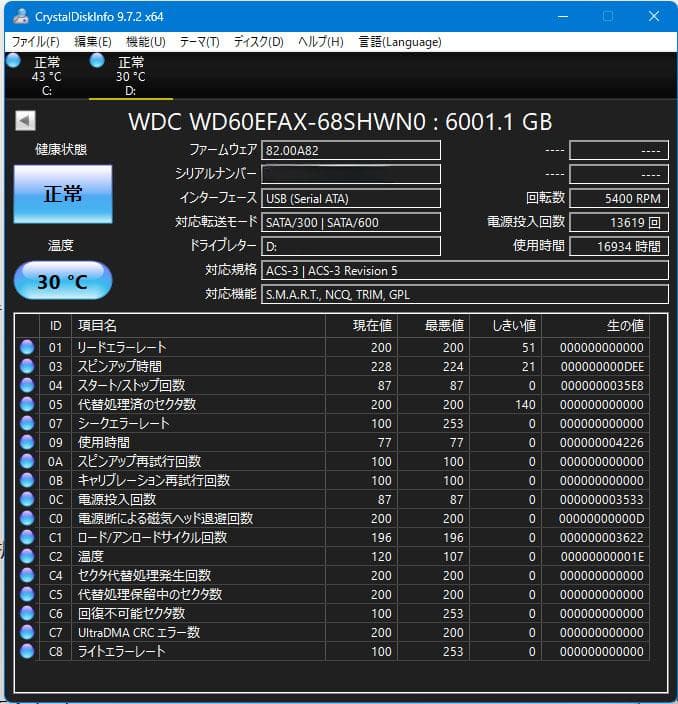This screenshot has width=678, height=704.
Task: Click the 30 °C temperature button
Action: [63, 281]
